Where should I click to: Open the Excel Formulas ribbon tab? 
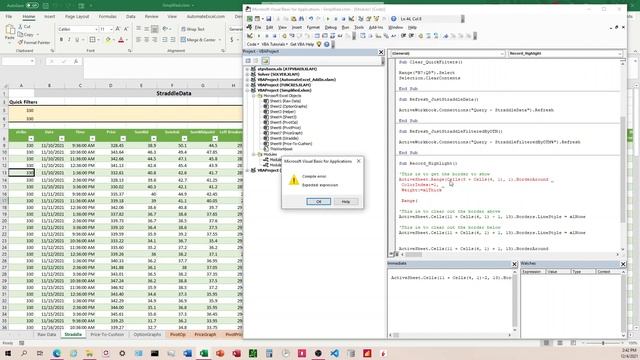(x=107, y=17)
